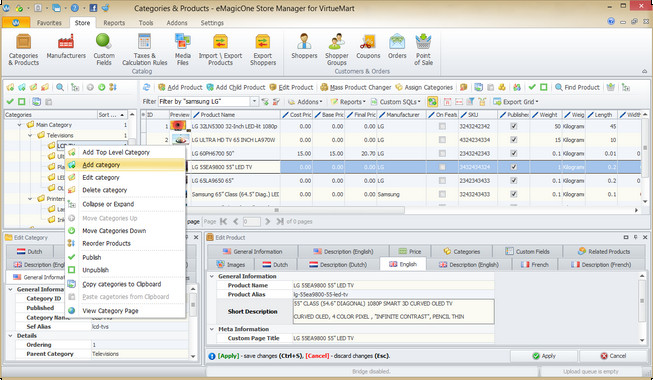Open the Filter by dropdown
The width and height of the screenshot is (653, 380).
(254, 101)
